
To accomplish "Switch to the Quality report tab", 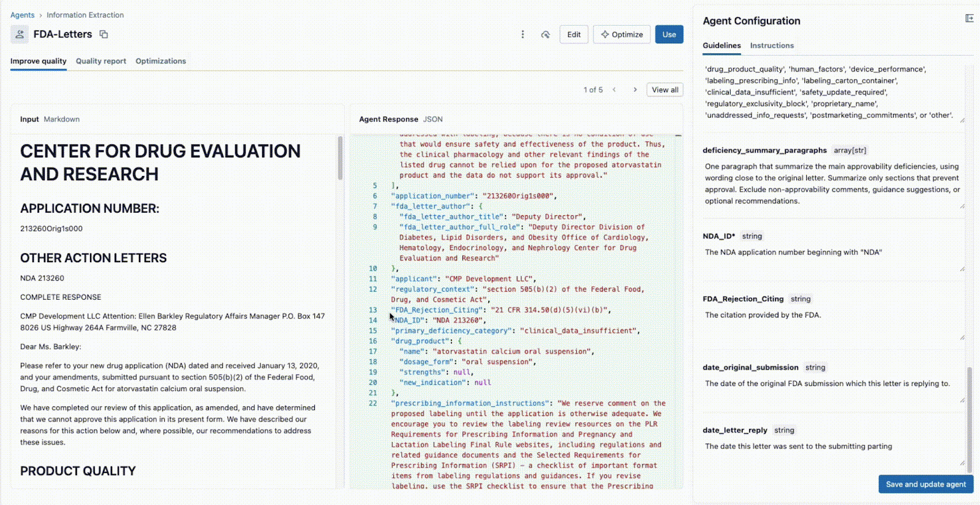I will pos(101,61).
